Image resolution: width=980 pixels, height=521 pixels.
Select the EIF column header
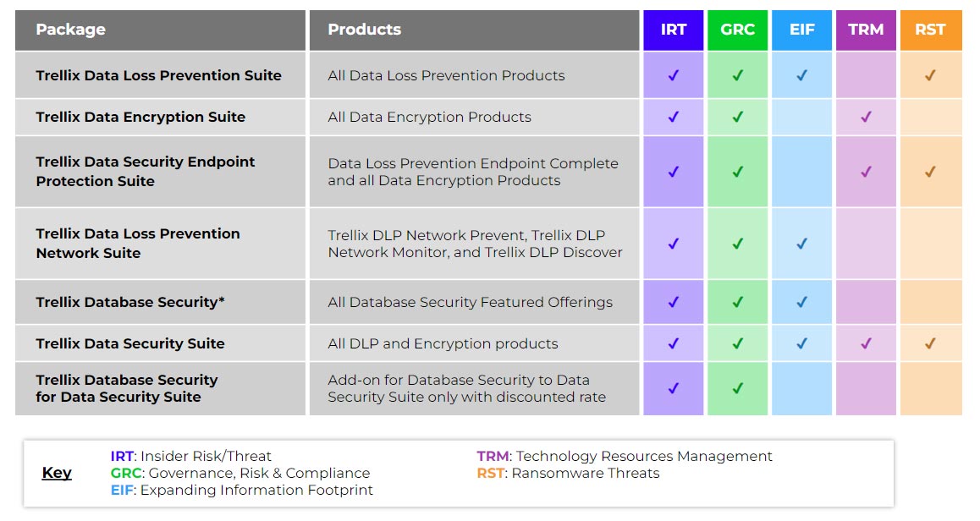click(x=801, y=30)
